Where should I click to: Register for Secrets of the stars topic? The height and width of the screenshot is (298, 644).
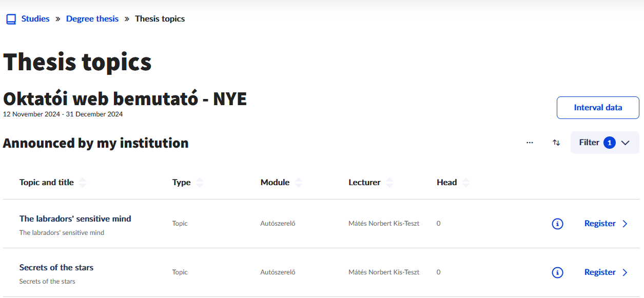click(x=600, y=272)
